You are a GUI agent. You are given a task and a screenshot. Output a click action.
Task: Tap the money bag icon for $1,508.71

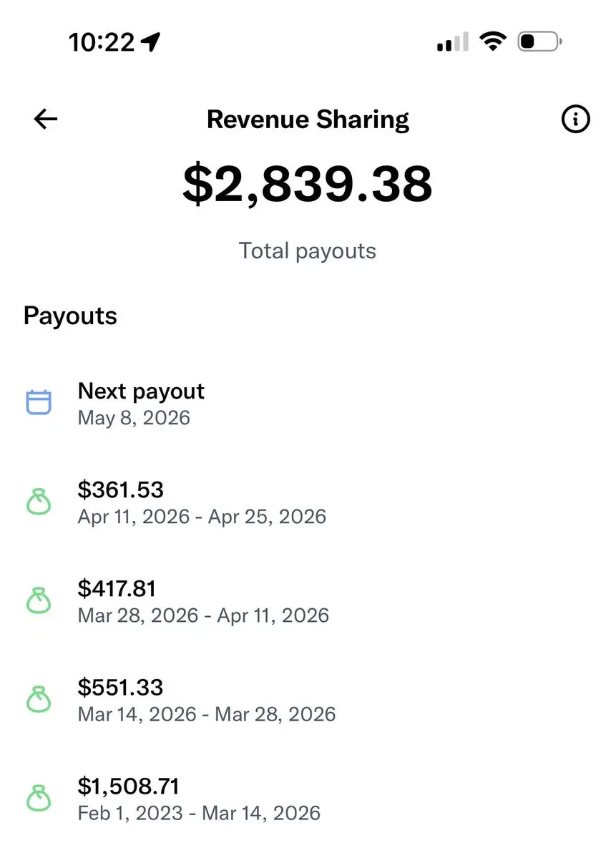coord(39,799)
